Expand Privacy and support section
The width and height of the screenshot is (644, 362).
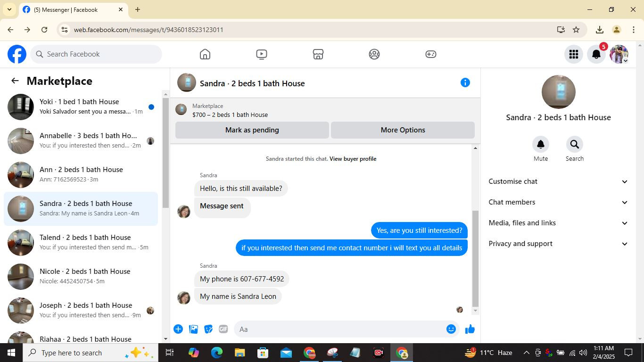point(559,244)
